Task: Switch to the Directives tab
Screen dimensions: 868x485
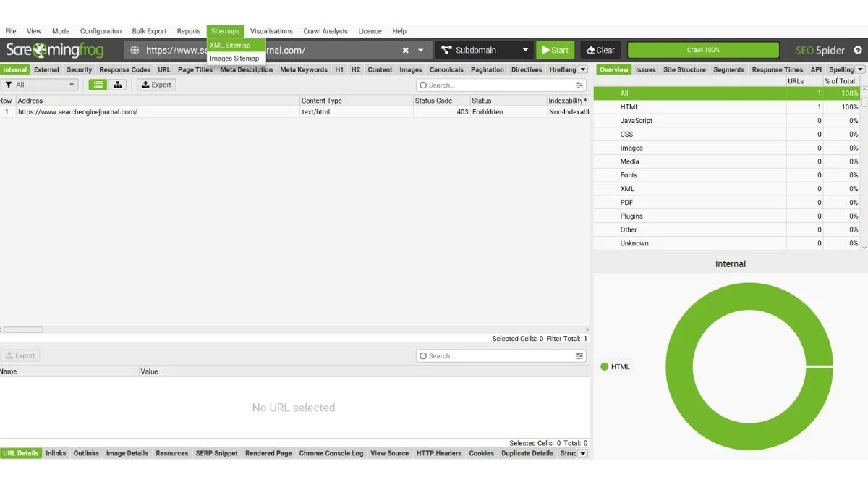Action: point(527,69)
